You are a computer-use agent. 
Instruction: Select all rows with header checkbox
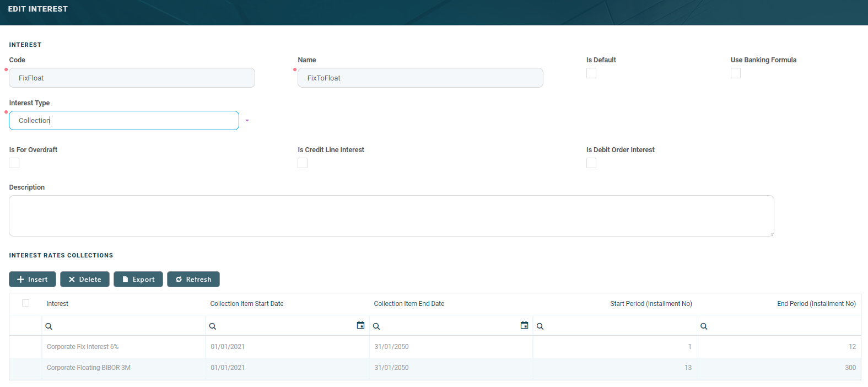(25, 303)
